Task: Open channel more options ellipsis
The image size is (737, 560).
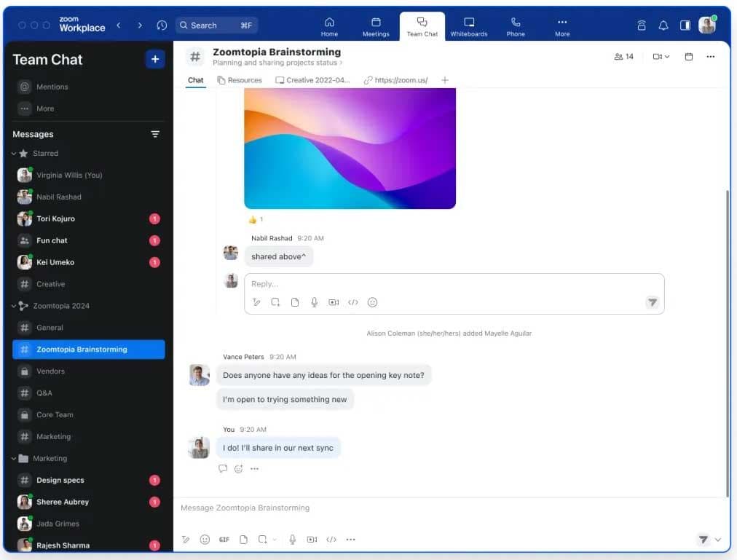Action: tap(710, 56)
